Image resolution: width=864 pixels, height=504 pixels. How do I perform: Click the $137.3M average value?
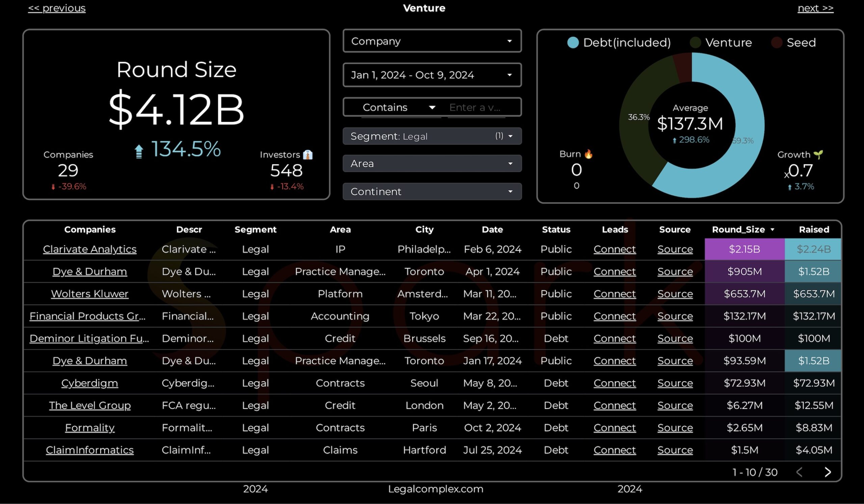coord(690,124)
